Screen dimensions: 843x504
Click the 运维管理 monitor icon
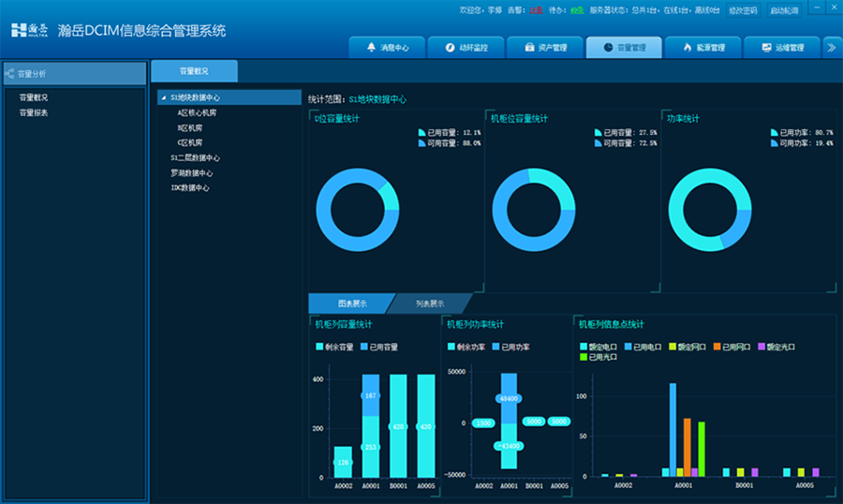766,47
